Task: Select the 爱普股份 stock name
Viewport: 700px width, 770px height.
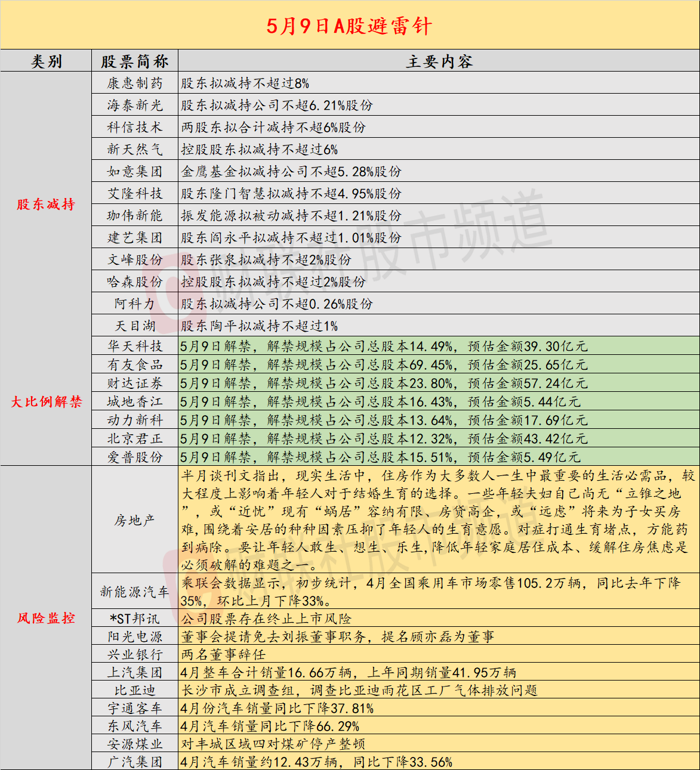Action: pyautogui.click(x=135, y=457)
